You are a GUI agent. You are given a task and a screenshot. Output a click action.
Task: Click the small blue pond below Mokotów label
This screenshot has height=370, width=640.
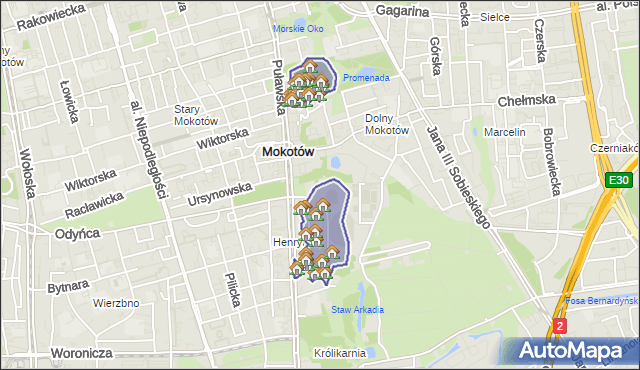(336, 162)
